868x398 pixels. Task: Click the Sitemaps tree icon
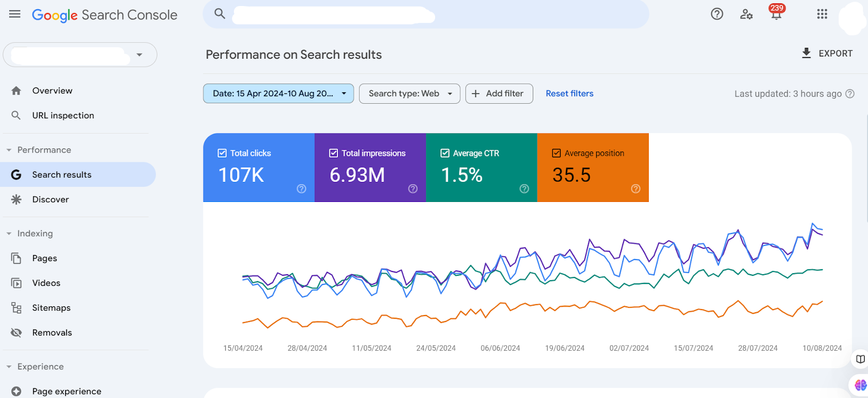click(x=16, y=308)
